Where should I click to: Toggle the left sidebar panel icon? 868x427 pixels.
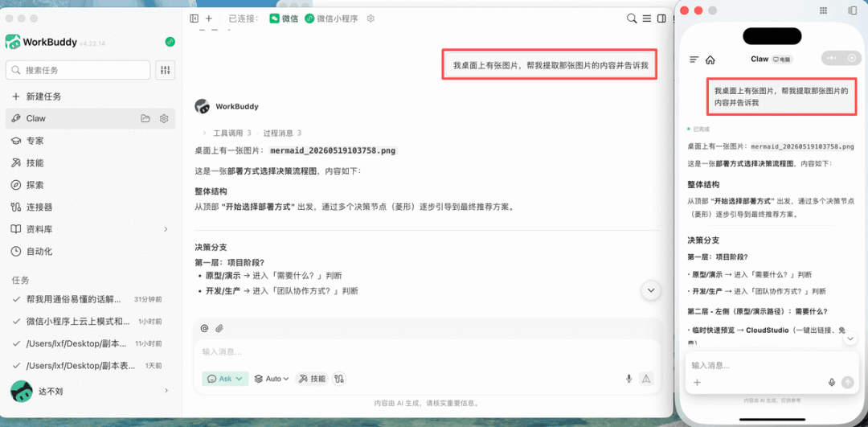[x=194, y=18]
